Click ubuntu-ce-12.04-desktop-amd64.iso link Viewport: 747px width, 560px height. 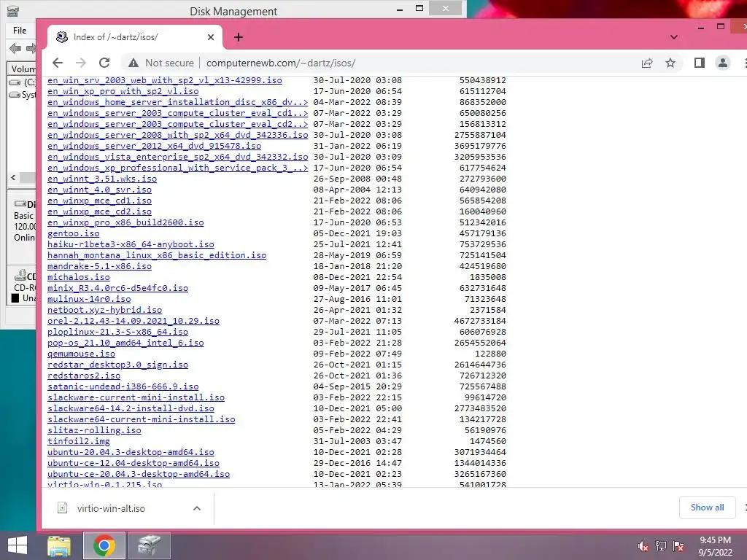click(133, 463)
